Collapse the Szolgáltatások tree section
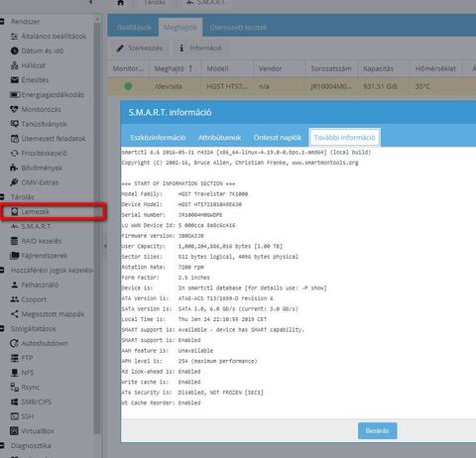The width and height of the screenshot is (476, 458). click(x=2, y=329)
